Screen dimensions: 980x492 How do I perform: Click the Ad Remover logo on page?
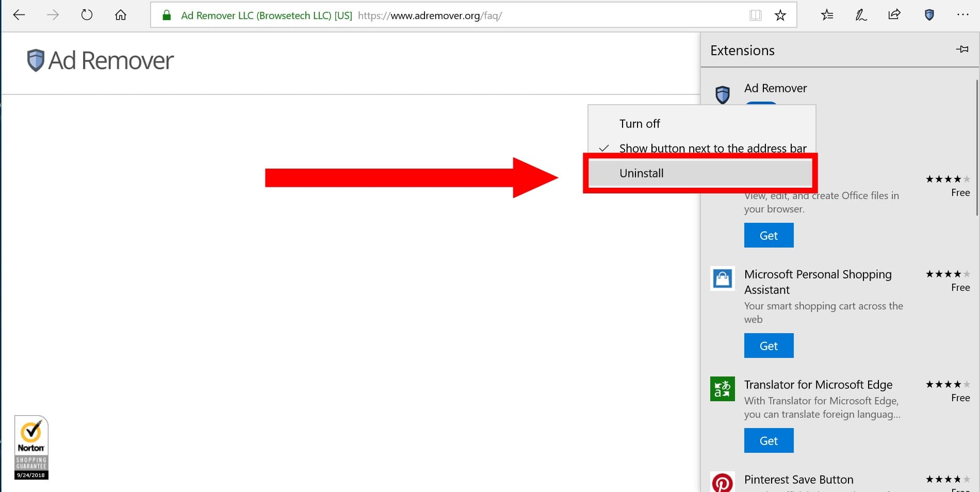coord(100,60)
